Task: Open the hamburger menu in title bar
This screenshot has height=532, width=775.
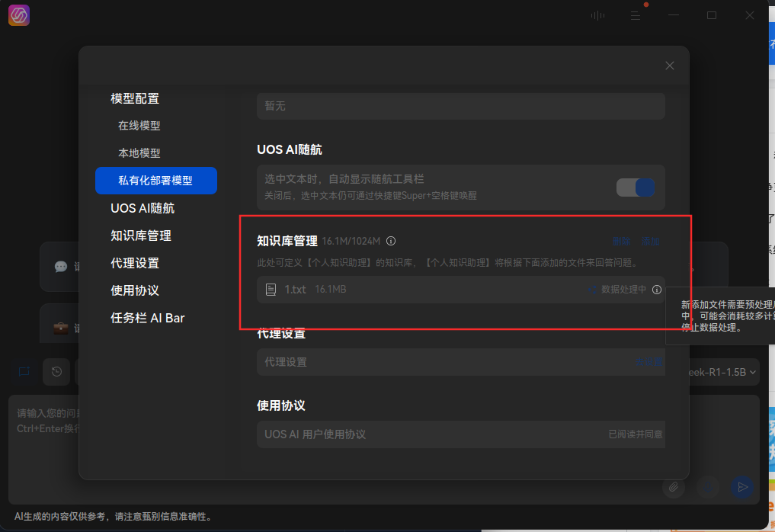Action: tap(636, 16)
